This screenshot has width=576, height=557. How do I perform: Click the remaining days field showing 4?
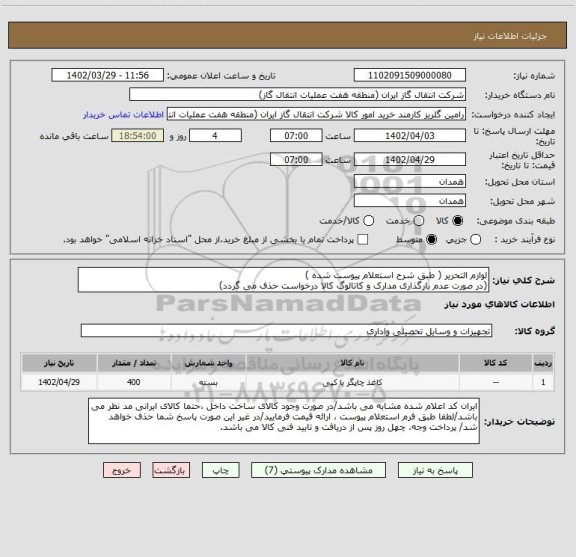coord(215,136)
